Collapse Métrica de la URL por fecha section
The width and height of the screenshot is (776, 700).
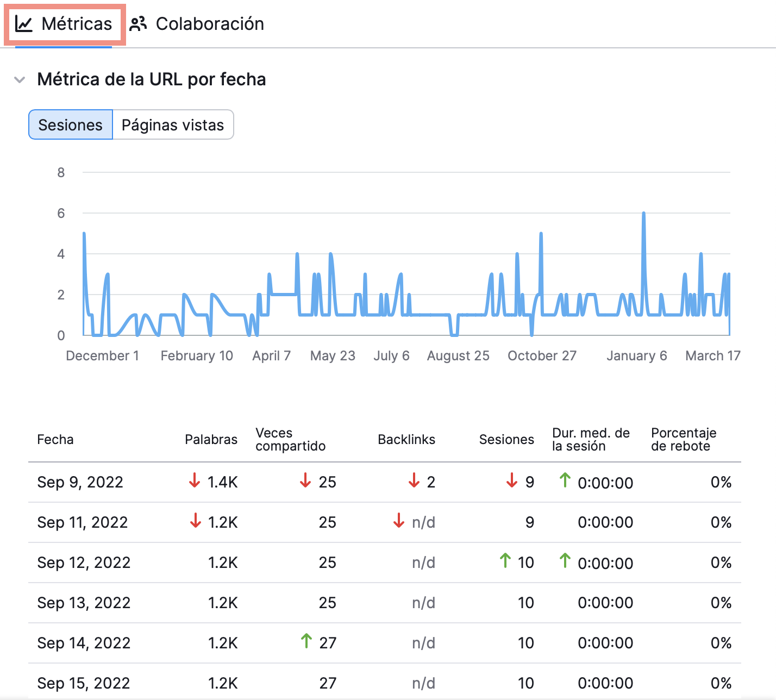click(20, 80)
